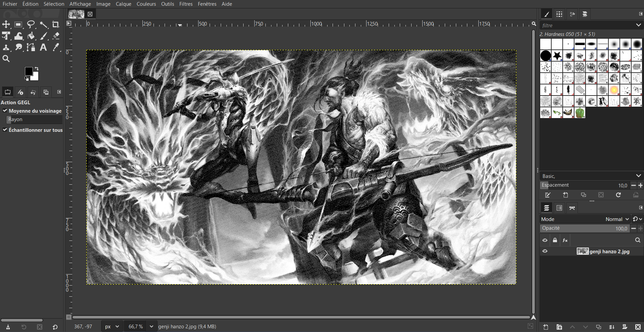Select the Text tool

tap(43, 47)
